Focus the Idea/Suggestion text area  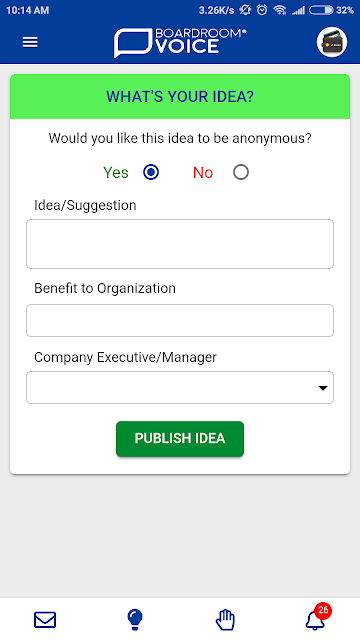pos(180,244)
